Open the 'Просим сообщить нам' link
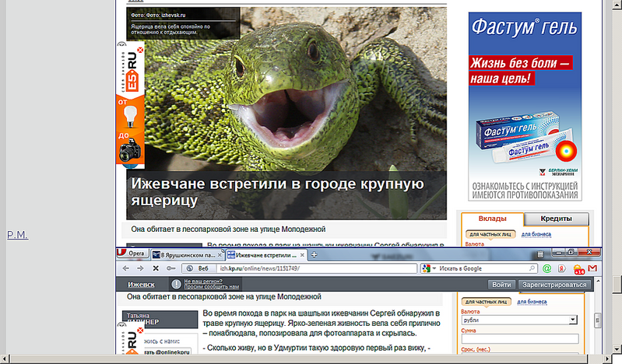Screen dimensions: 622x364 coord(212,286)
